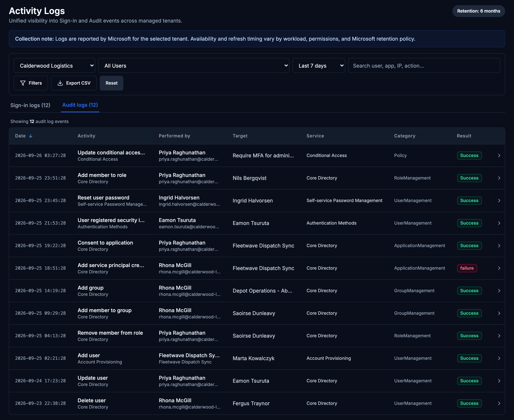Click the search user, app, IP field

coord(424,66)
